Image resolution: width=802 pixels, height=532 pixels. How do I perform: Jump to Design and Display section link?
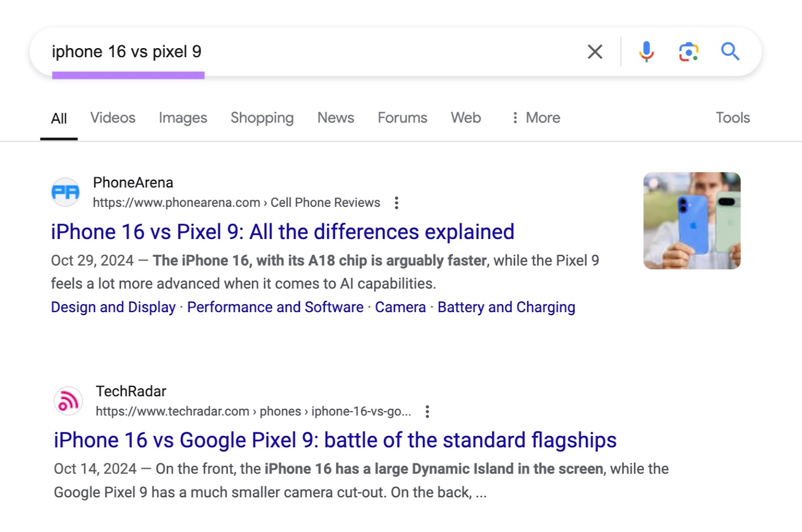(113, 307)
